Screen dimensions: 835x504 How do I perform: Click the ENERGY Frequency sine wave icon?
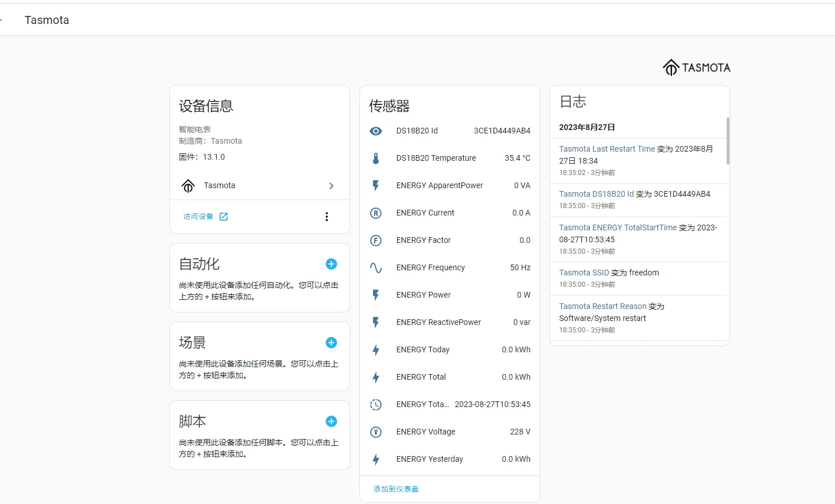[x=376, y=268]
